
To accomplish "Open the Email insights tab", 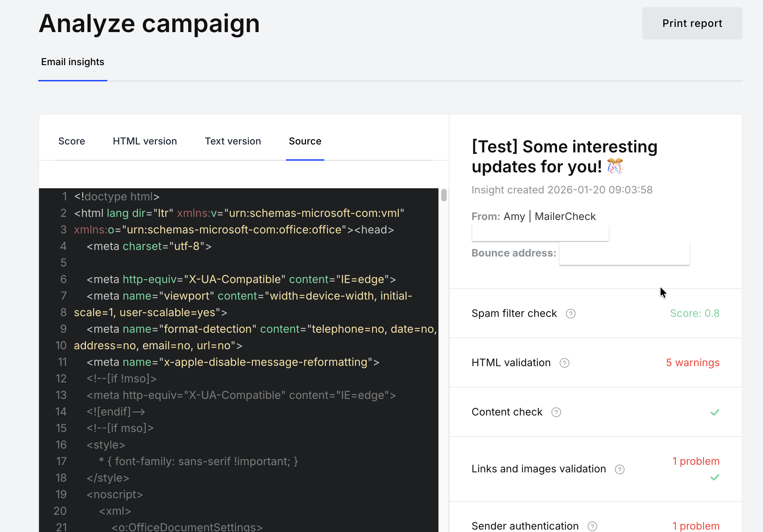I will coord(72,62).
